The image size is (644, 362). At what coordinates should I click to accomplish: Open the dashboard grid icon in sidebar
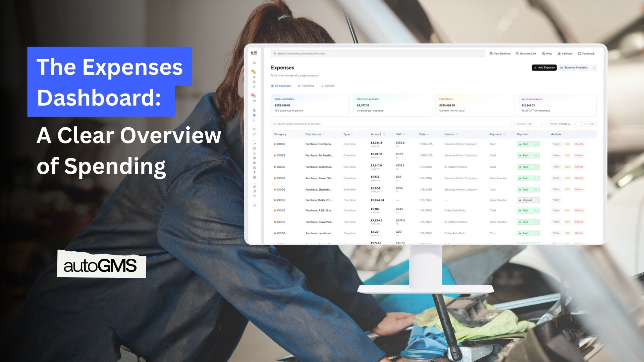pos(254,63)
